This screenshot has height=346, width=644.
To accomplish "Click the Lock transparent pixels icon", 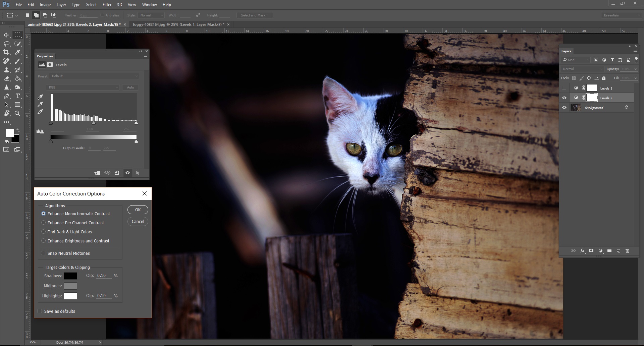I will (x=574, y=78).
